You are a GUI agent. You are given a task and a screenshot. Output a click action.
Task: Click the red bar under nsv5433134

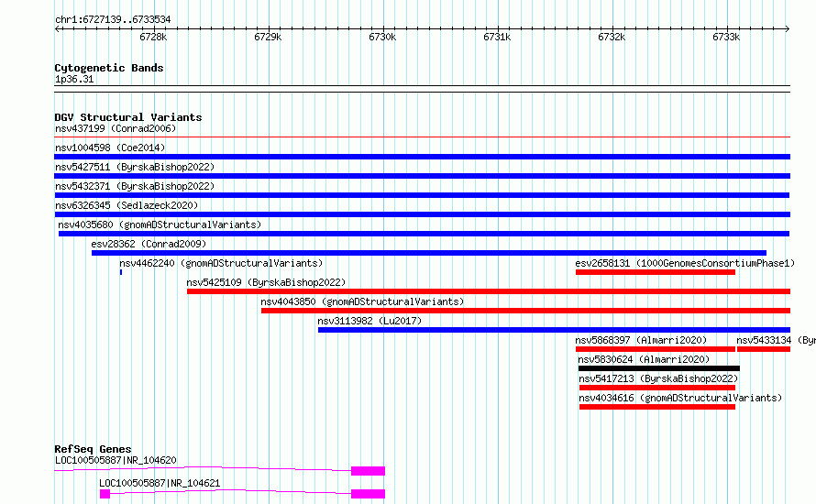click(x=764, y=349)
